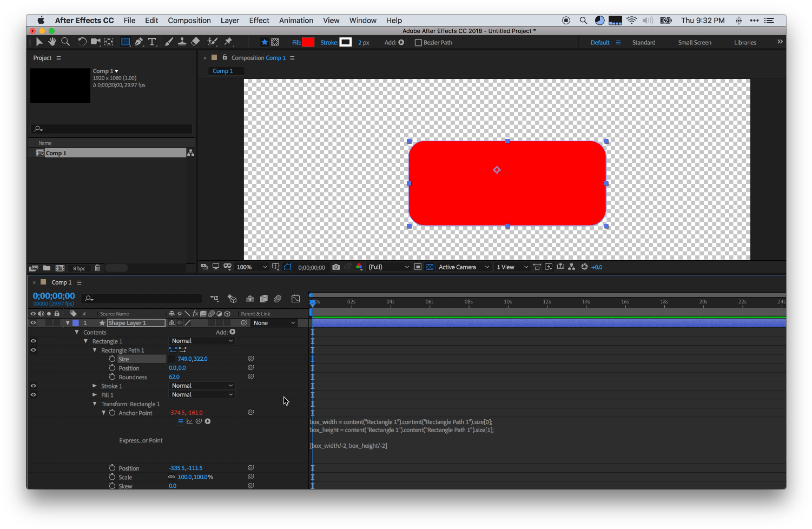Image resolution: width=812 pixels, height=529 pixels.
Task: Select the Hand tool in the toolbar
Action: click(52, 41)
